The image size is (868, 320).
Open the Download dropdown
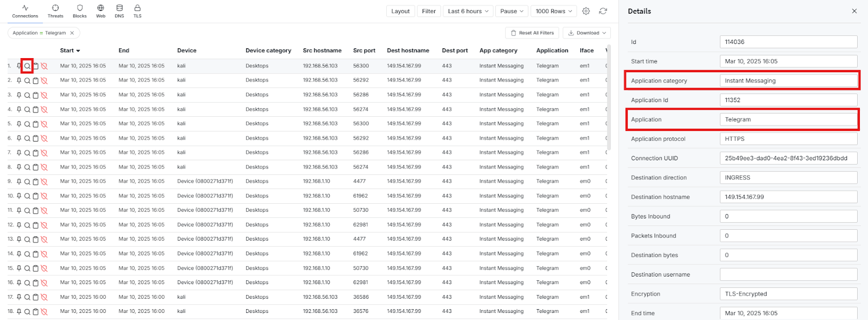point(586,33)
